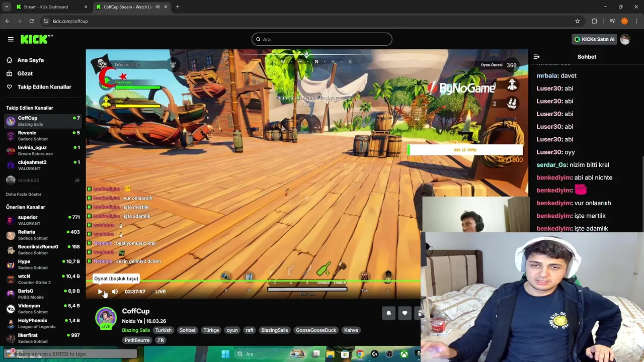The width and height of the screenshot is (644, 362).
Task: Open the user profile avatar menu
Action: point(625,39)
